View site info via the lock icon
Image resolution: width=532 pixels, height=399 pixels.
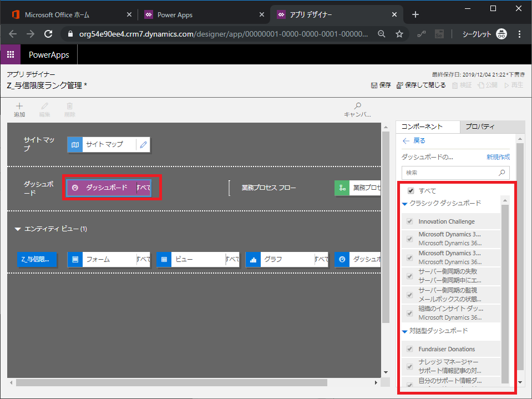(x=70, y=34)
